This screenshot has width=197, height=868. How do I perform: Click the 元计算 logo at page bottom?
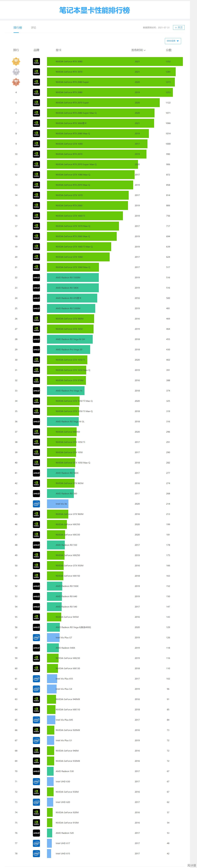[x=191, y=865]
